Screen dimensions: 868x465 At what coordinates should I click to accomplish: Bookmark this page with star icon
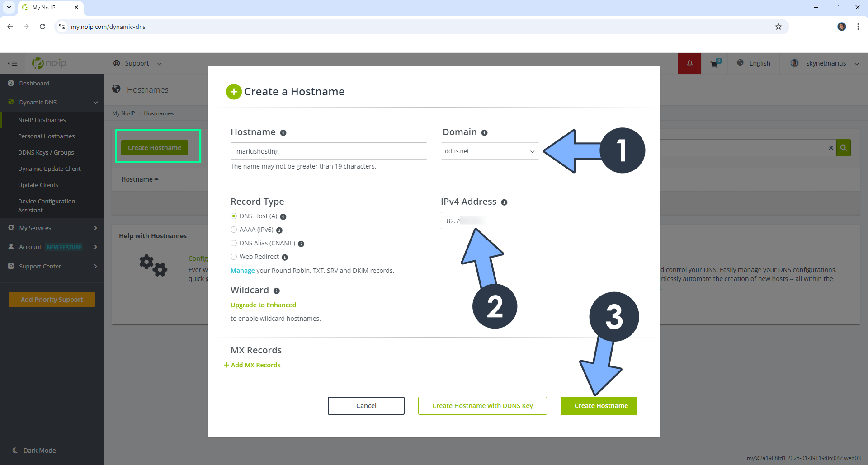coord(778,27)
